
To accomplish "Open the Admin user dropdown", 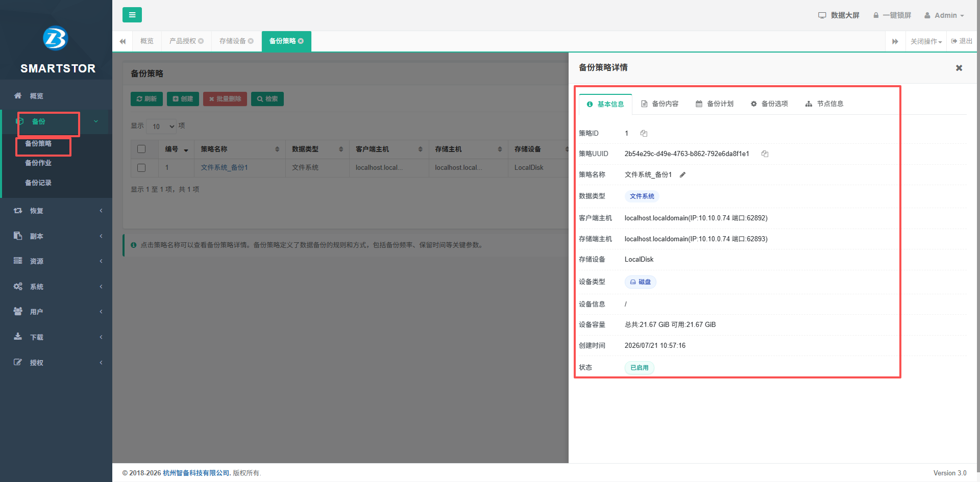I will (x=944, y=15).
